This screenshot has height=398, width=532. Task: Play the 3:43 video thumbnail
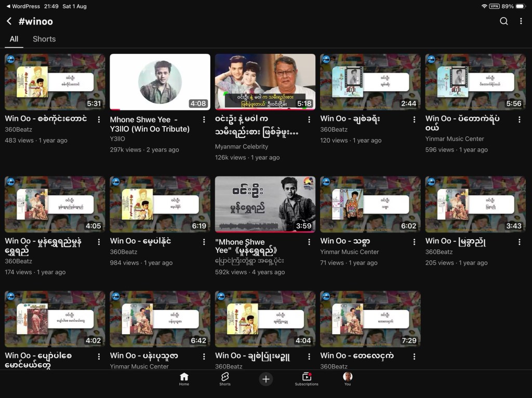[x=476, y=204]
